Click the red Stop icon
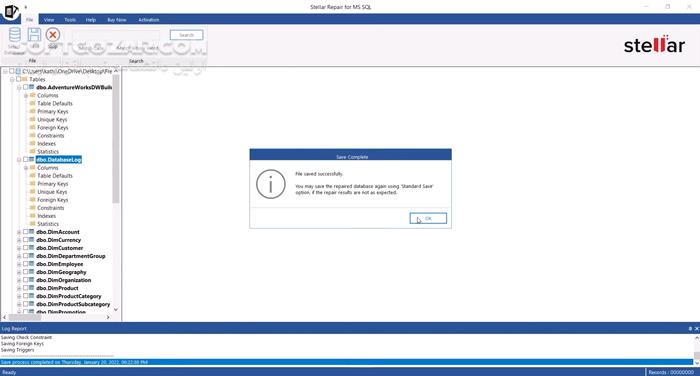This screenshot has width=700, height=376. 53,35
